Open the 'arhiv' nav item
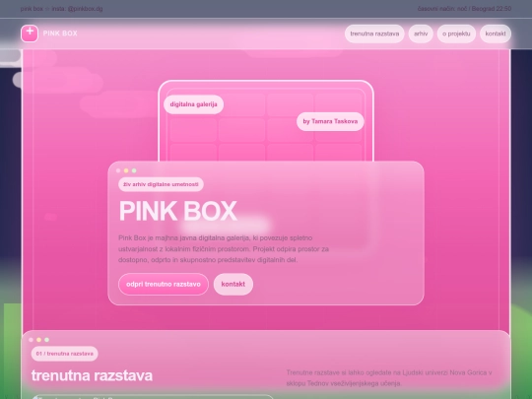The width and height of the screenshot is (532, 399). point(421,33)
